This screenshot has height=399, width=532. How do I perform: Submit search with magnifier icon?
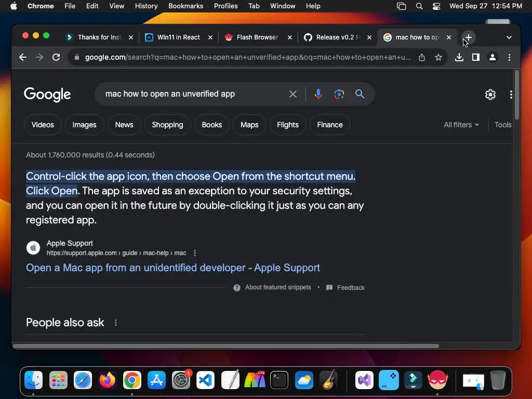pyautogui.click(x=360, y=94)
